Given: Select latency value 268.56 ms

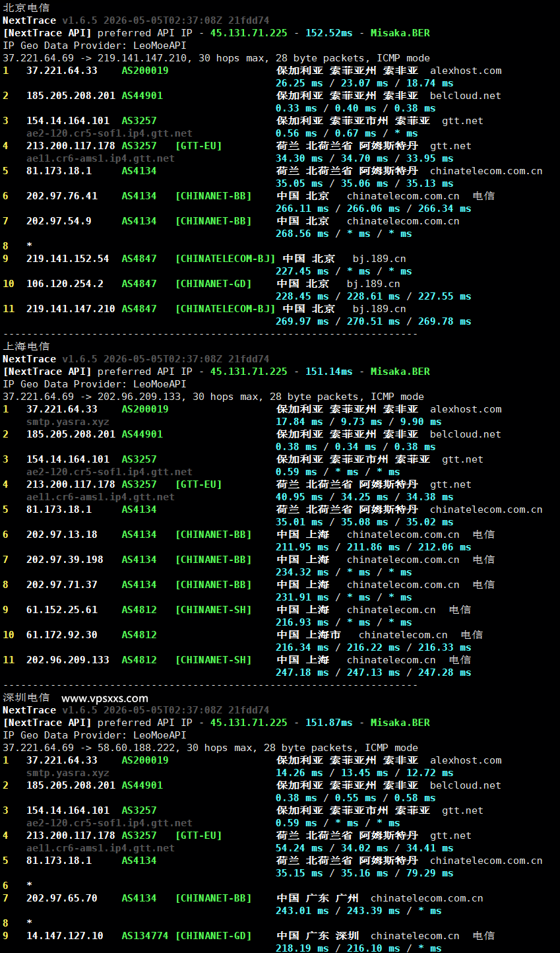Looking at the screenshot, I should point(302,234).
